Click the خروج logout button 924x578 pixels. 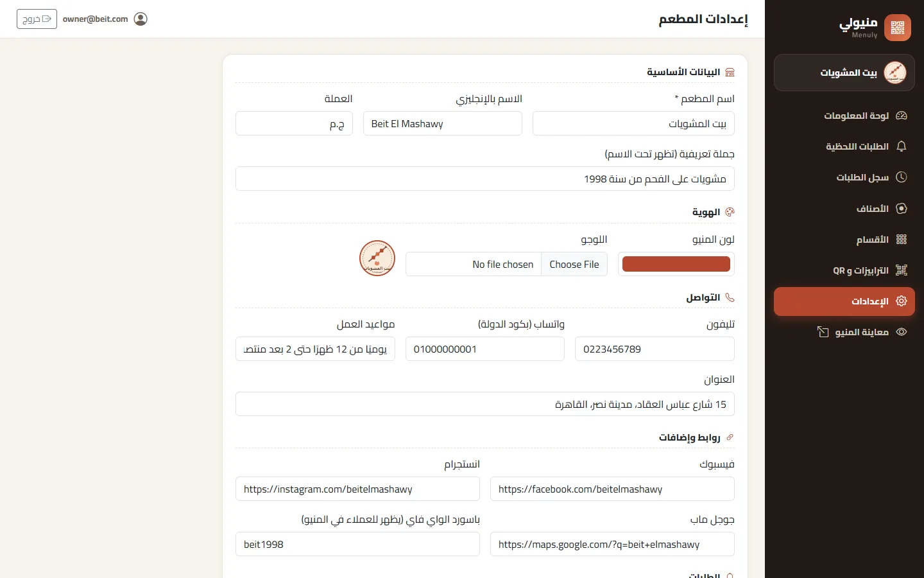[37, 19]
